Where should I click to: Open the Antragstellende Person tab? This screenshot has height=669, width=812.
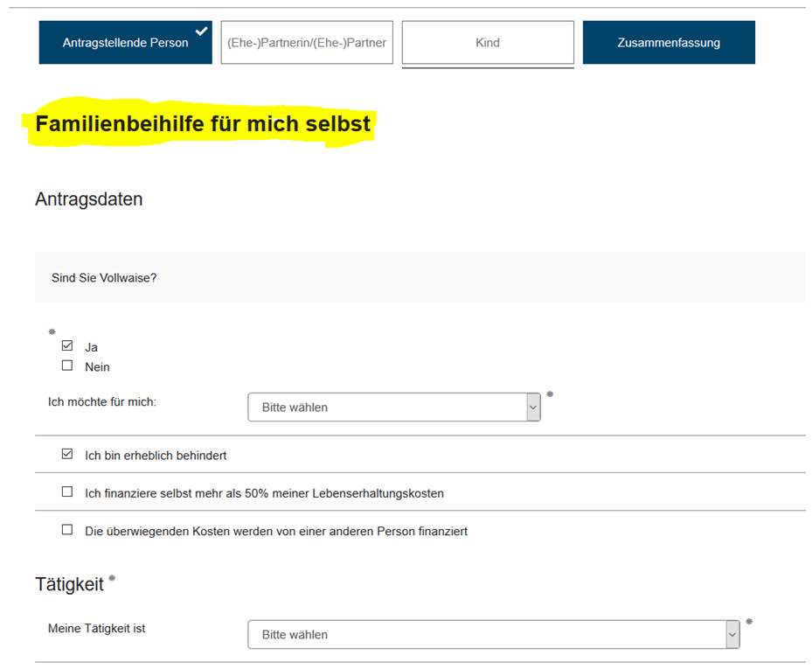pos(125,43)
